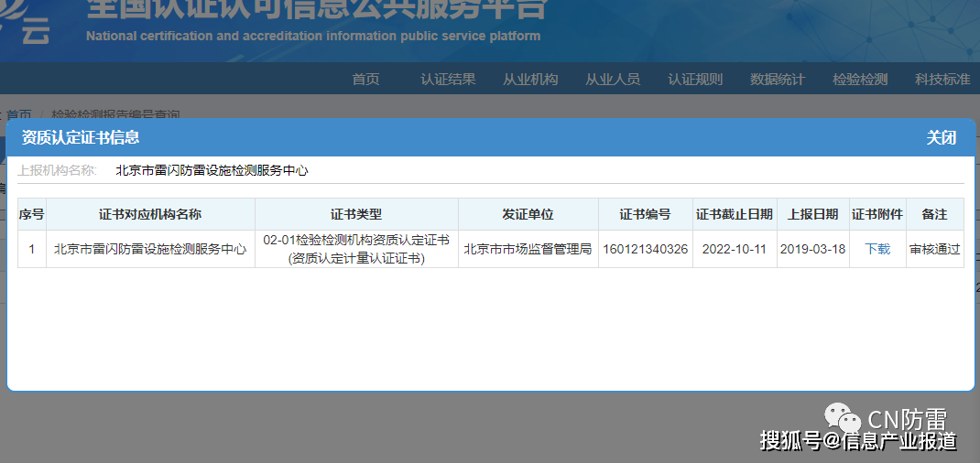Click the 证书对应机构名称 column header

coord(150,214)
